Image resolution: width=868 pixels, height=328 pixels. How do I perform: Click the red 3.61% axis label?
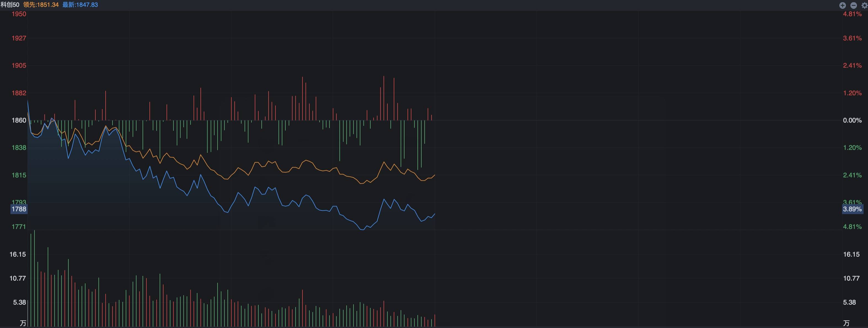(x=853, y=38)
